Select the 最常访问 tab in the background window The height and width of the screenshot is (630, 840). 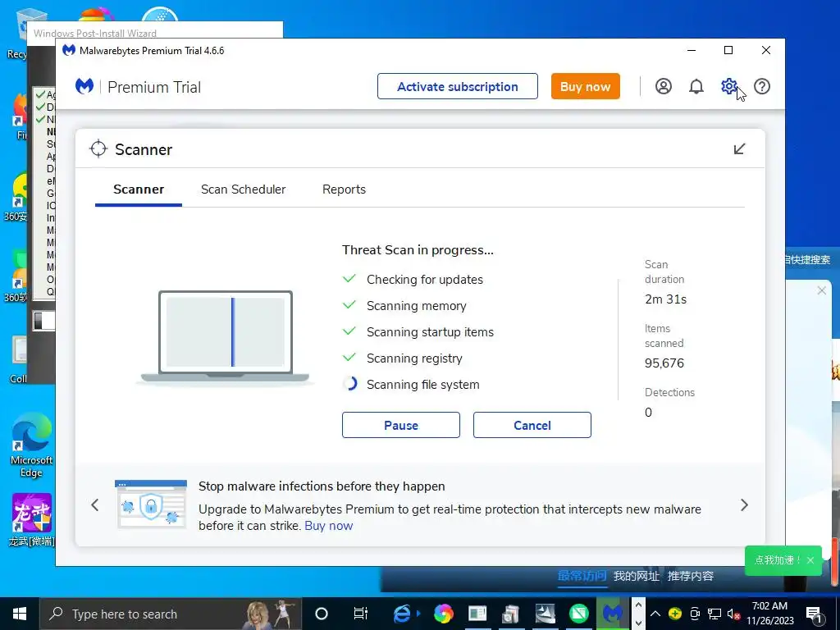[582, 576]
